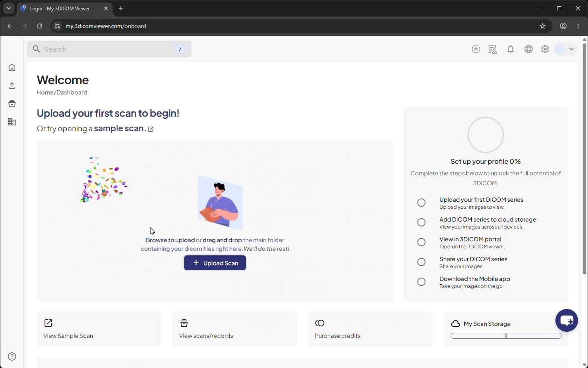588x368 pixels.
Task: Open the 'sample scan.' link
Action: (x=120, y=128)
